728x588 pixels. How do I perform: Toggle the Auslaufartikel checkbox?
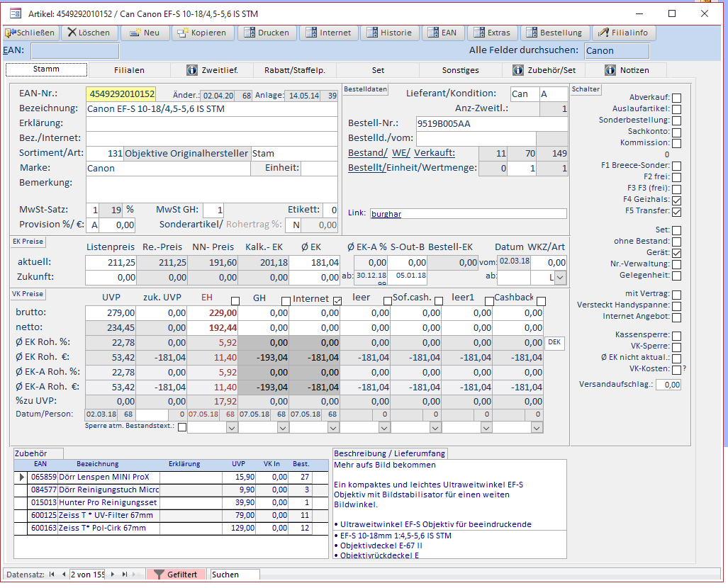676,109
